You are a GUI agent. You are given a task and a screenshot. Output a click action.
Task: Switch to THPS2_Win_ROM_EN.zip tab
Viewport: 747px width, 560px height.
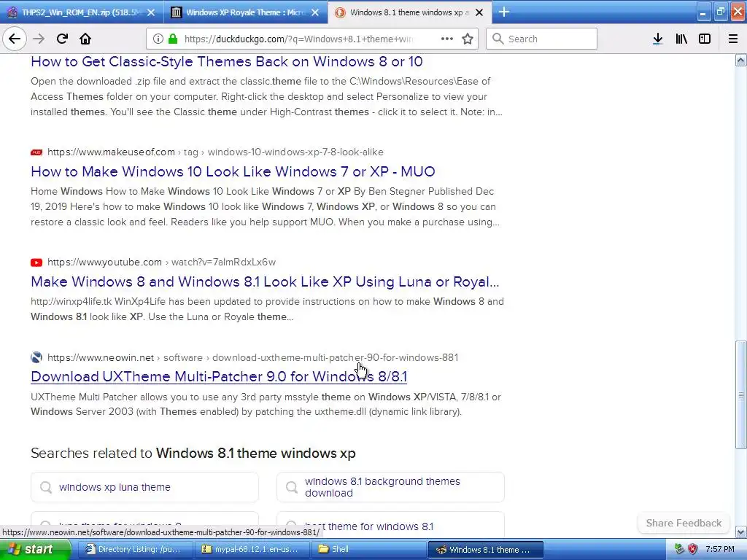pyautogui.click(x=82, y=12)
